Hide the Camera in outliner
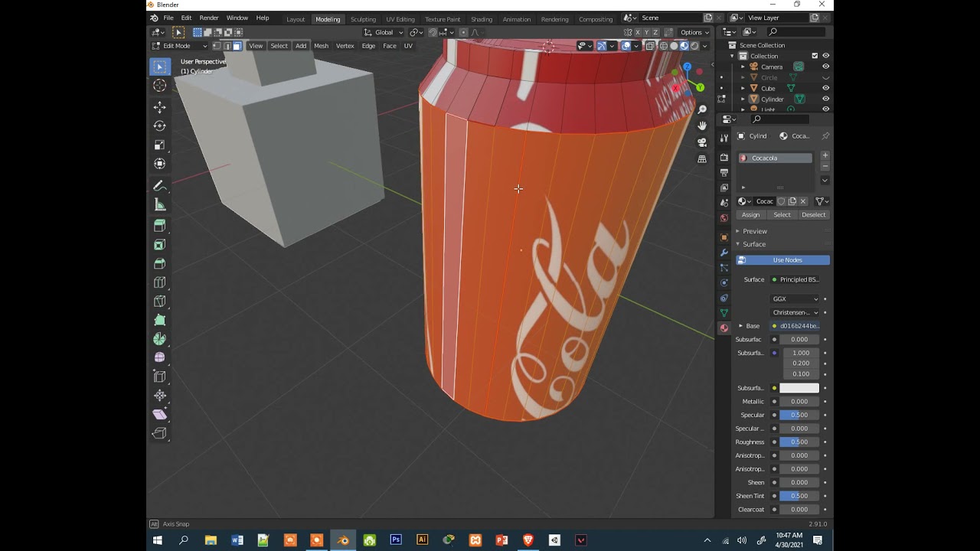The image size is (980, 551). [825, 67]
